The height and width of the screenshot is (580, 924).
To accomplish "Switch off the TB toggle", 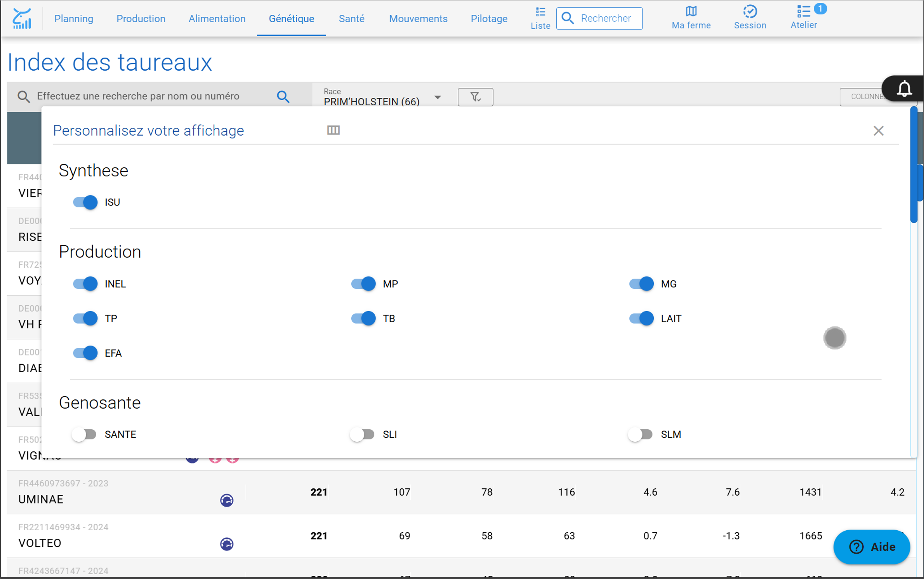I will click(363, 319).
